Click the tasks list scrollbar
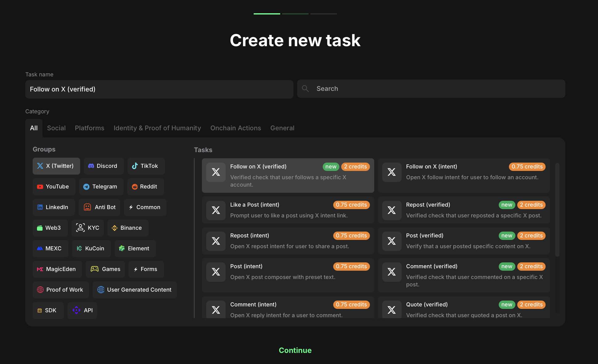Screen dimensions: 598x364 (x=557, y=209)
